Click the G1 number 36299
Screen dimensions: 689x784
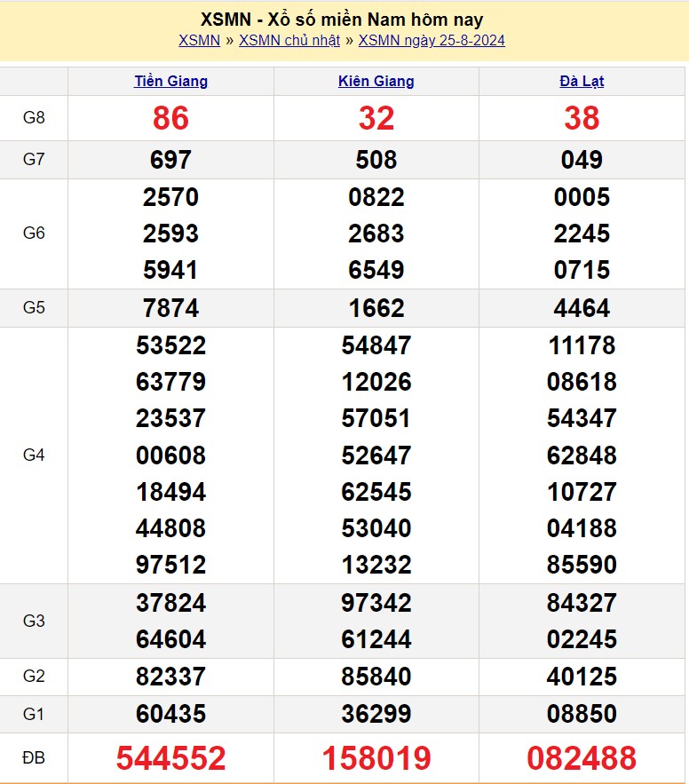pyautogui.click(x=376, y=714)
